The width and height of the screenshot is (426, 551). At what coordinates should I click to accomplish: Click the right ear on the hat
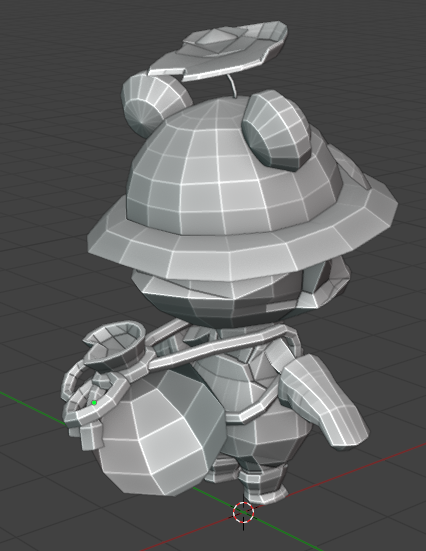[278, 132]
